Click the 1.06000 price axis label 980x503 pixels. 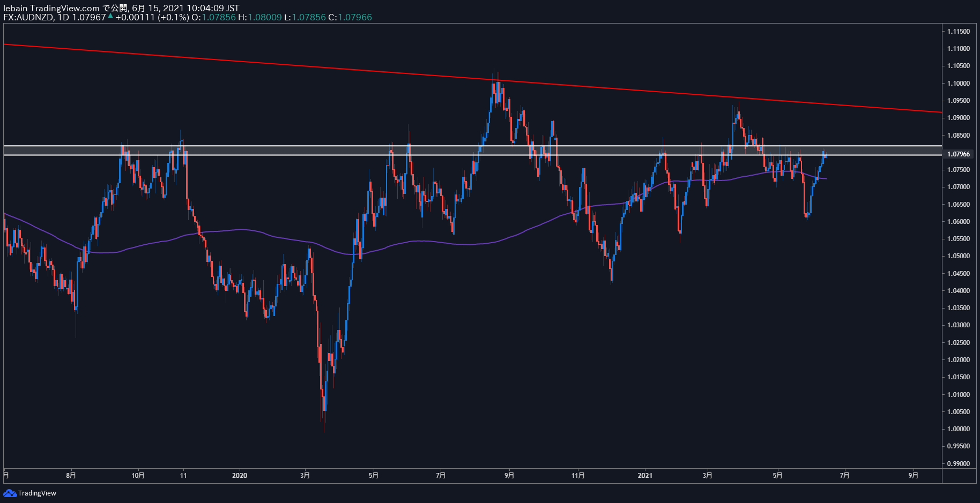pyautogui.click(x=959, y=222)
